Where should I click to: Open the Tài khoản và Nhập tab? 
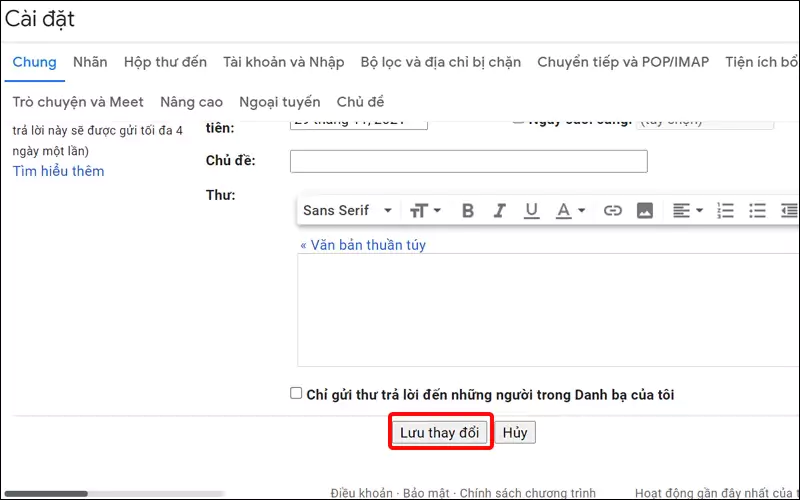[x=283, y=62]
